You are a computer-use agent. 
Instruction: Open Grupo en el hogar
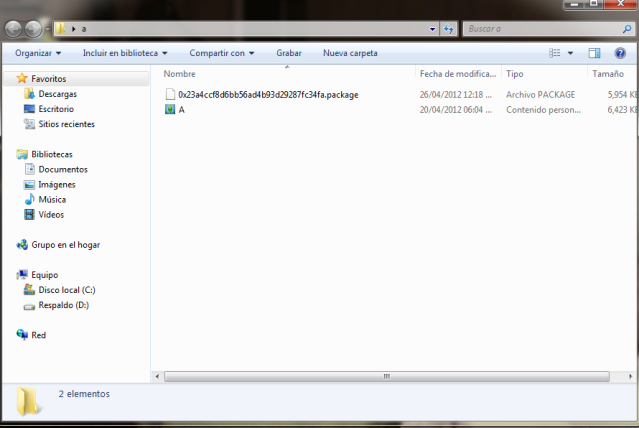pyautogui.click(x=65, y=245)
